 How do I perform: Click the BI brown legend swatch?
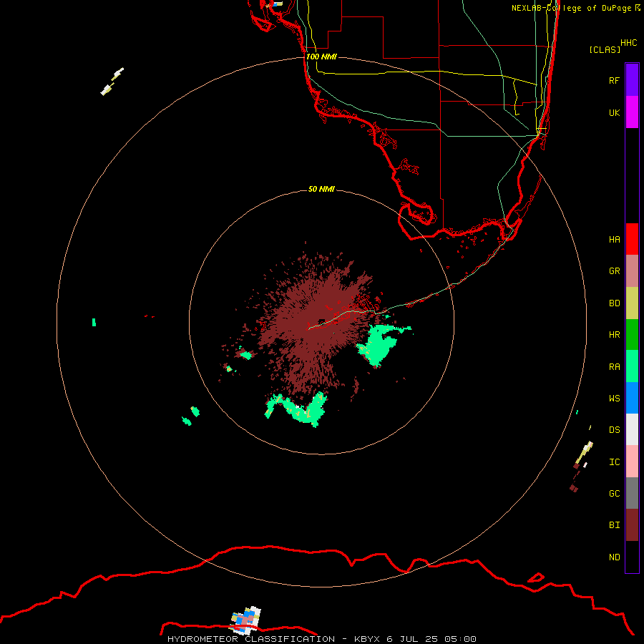click(632, 525)
